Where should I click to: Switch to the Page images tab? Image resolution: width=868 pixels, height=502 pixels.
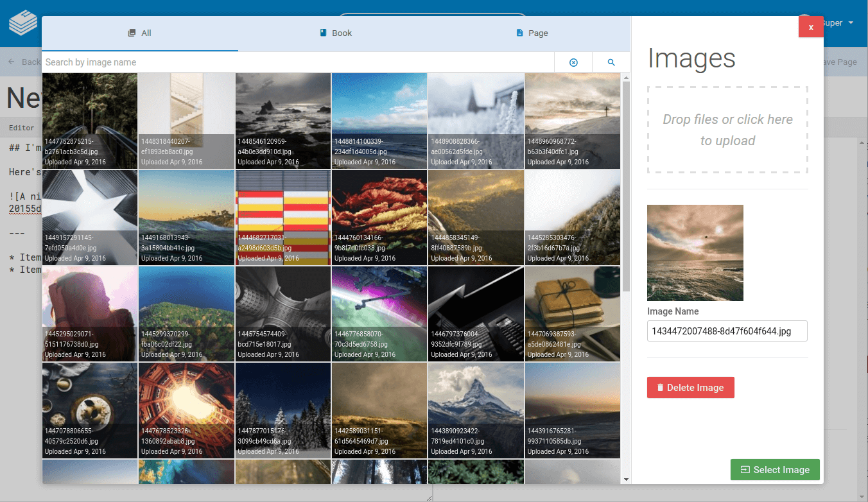pyautogui.click(x=532, y=33)
